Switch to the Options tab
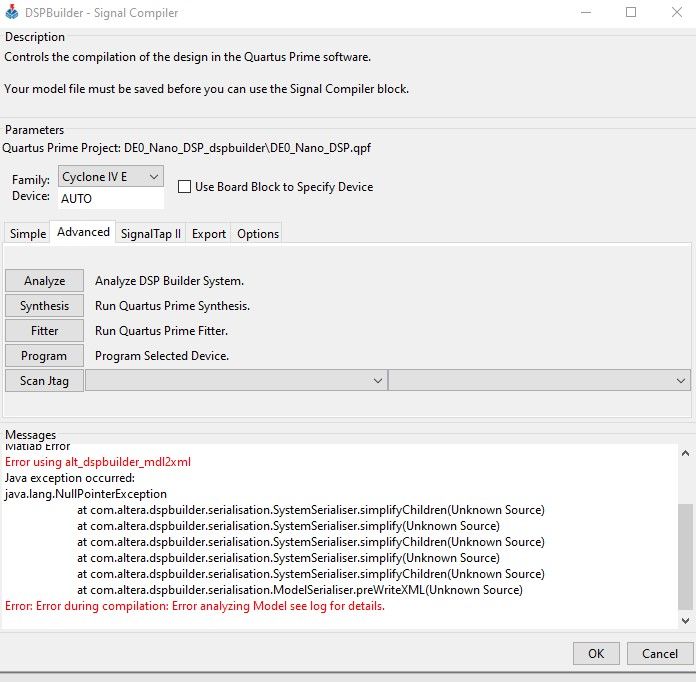 coord(257,234)
